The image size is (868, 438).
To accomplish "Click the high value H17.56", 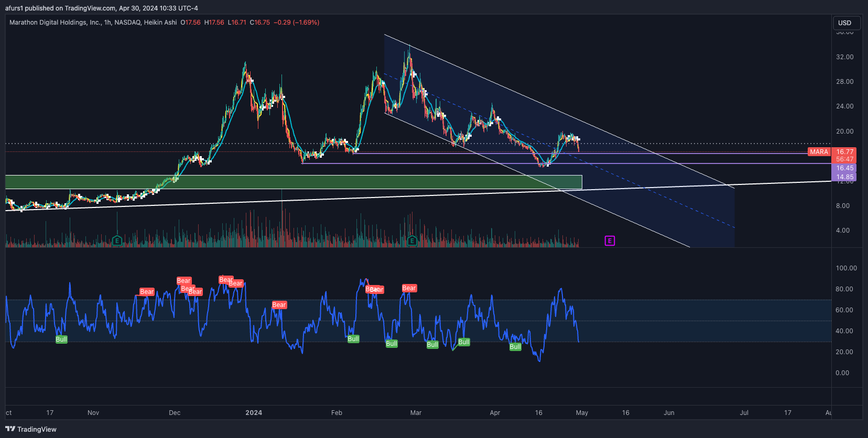I will [214, 23].
